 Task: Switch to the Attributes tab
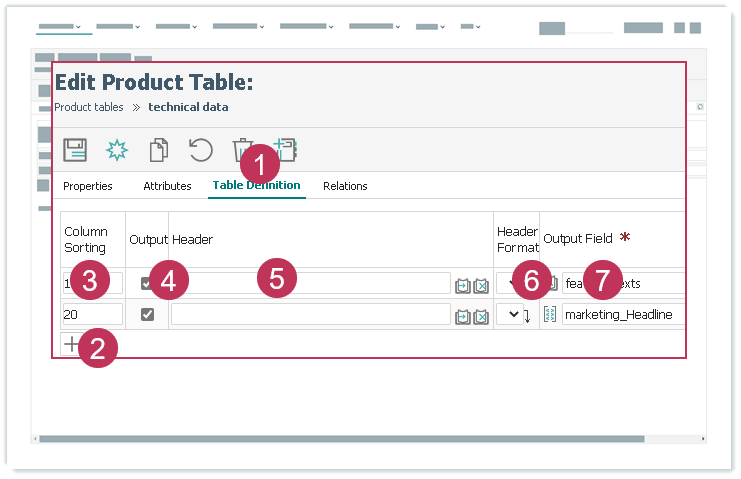click(167, 186)
